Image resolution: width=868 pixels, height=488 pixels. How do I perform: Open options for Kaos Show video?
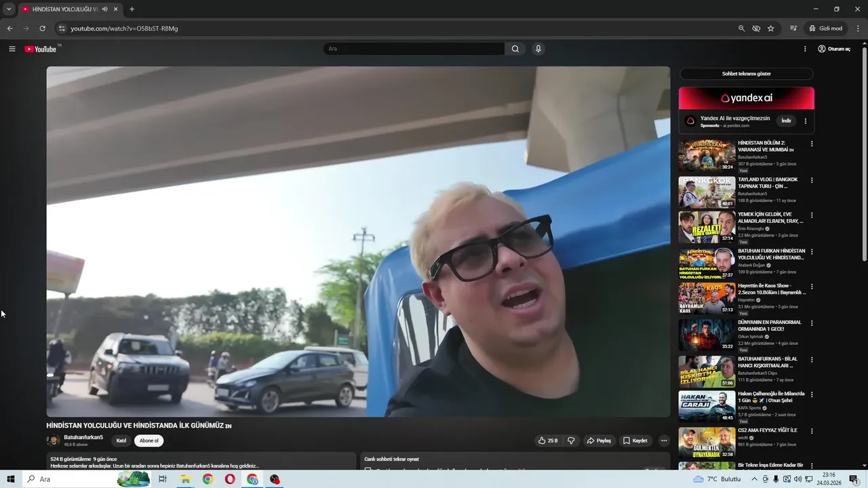[812, 286]
